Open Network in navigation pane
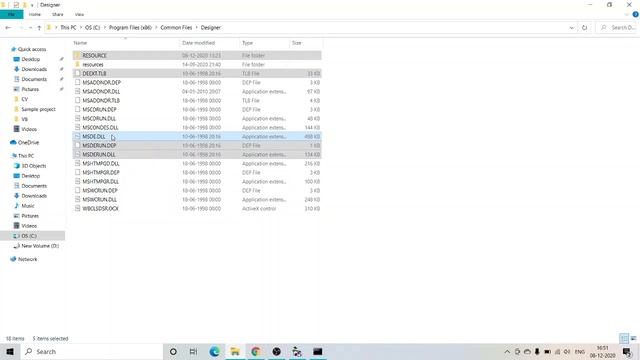This screenshot has width=640, height=360. [x=27, y=259]
